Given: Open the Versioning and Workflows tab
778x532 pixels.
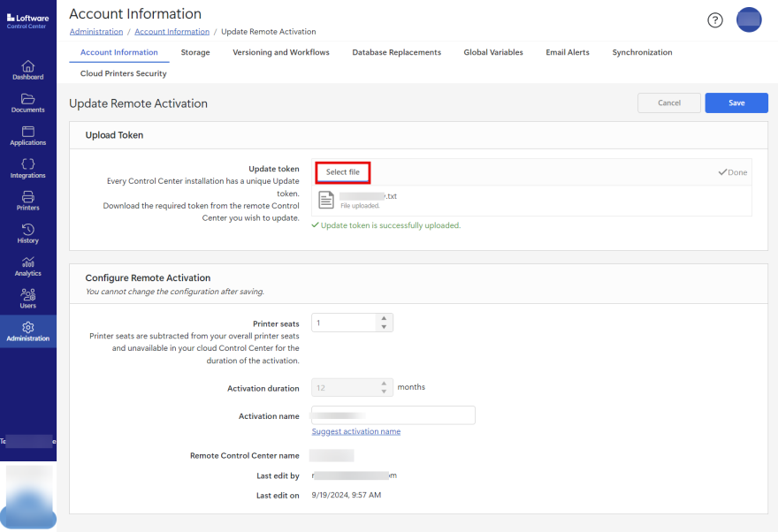Looking at the screenshot, I should click(281, 52).
